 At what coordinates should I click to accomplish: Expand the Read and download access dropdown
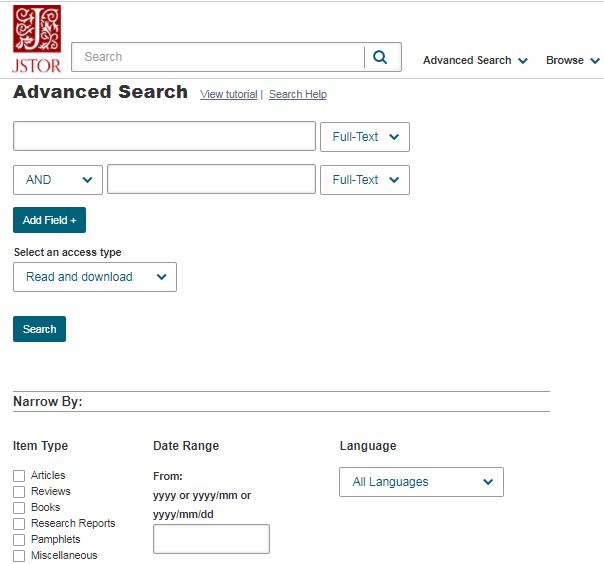95,277
